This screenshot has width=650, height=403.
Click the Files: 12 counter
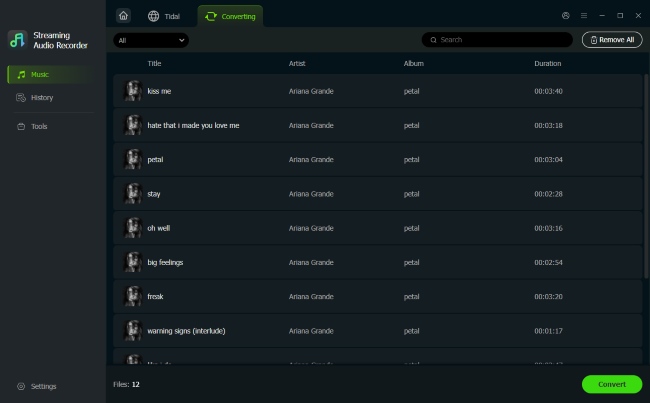pyautogui.click(x=126, y=384)
